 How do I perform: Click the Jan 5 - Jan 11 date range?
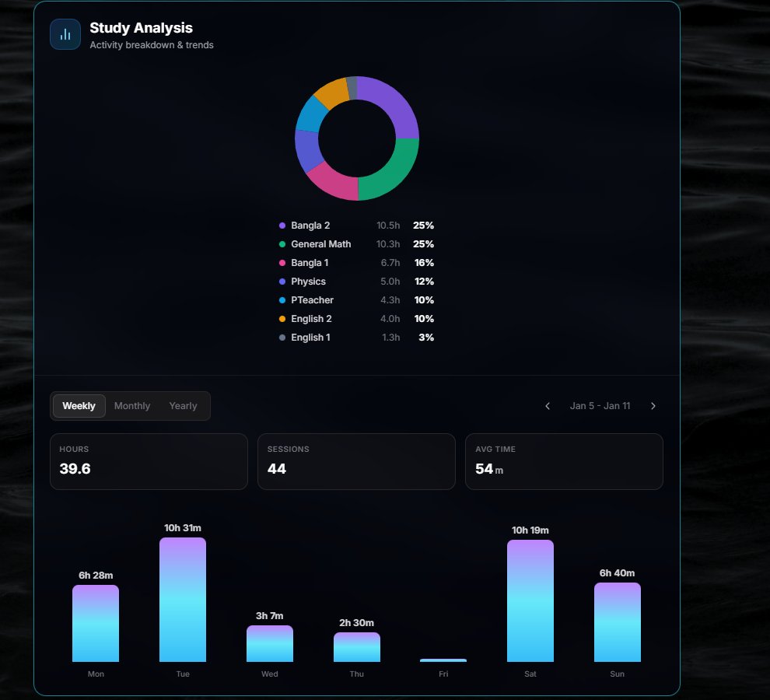[600, 406]
